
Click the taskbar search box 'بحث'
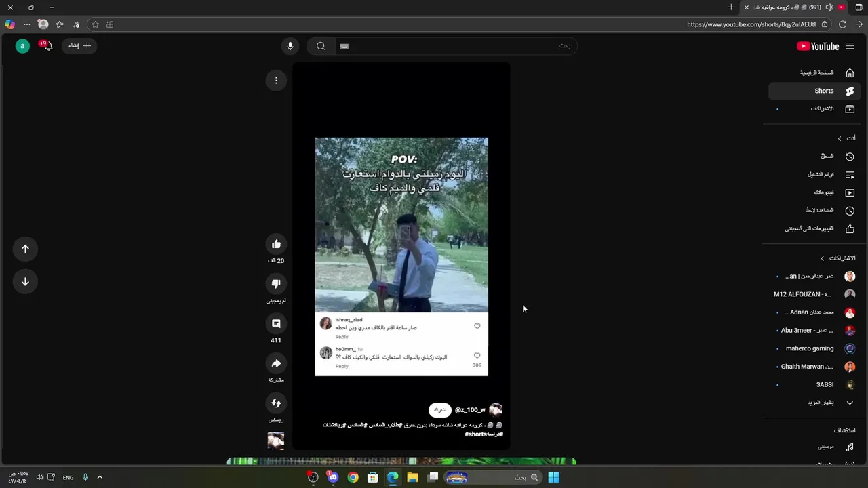pyautogui.click(x=493, y=477)
